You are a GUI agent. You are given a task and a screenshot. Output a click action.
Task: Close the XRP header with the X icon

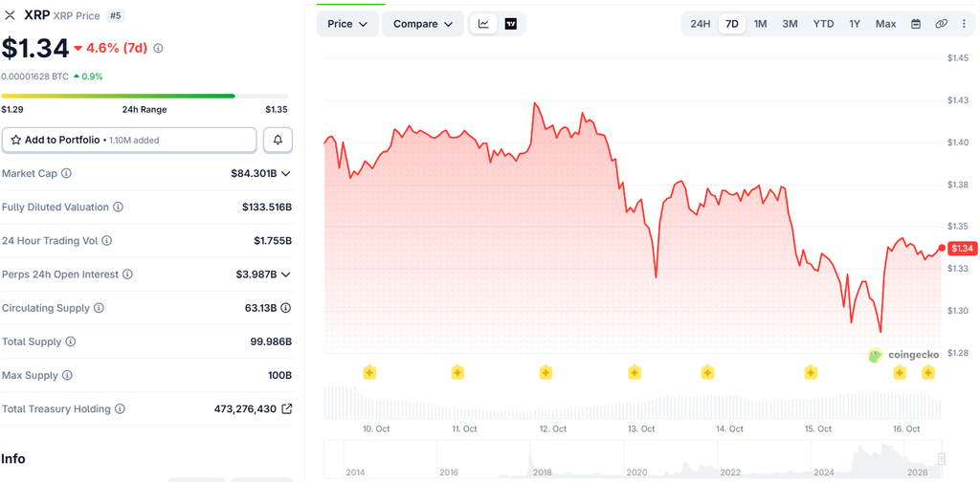10,15
